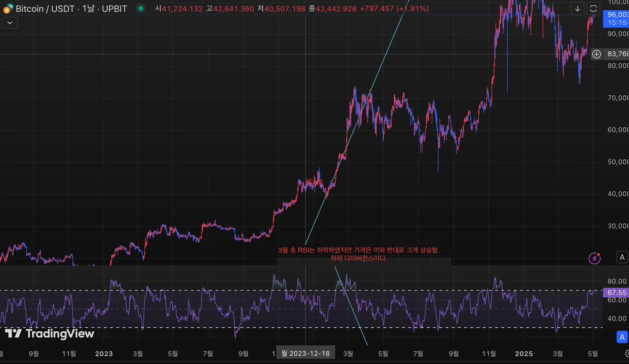Click the blue 96,003 current price label

(x=616, y=19)
